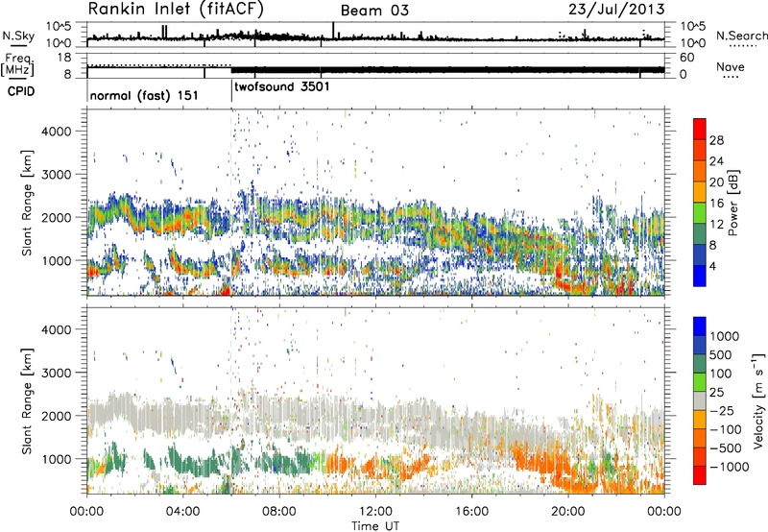
Task: Click the '4000' tick of the power panel
Action: (56, 132)
